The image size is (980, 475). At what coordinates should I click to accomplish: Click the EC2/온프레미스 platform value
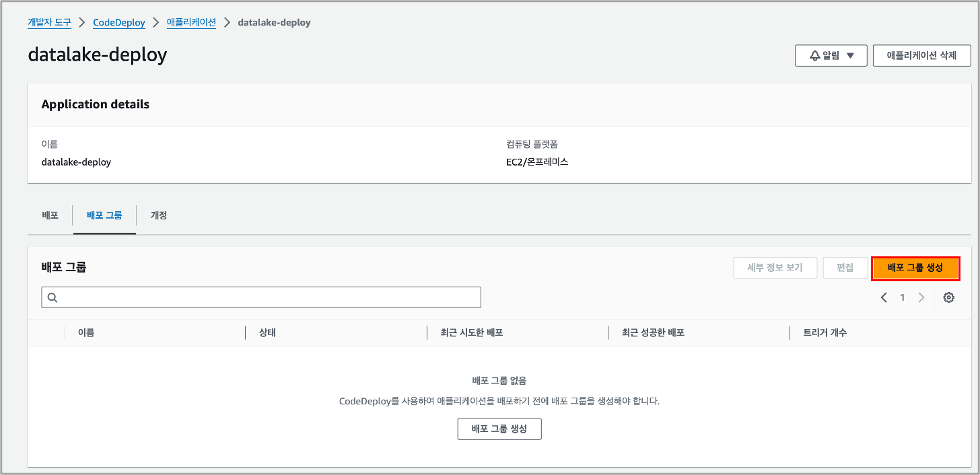point(537,162)
